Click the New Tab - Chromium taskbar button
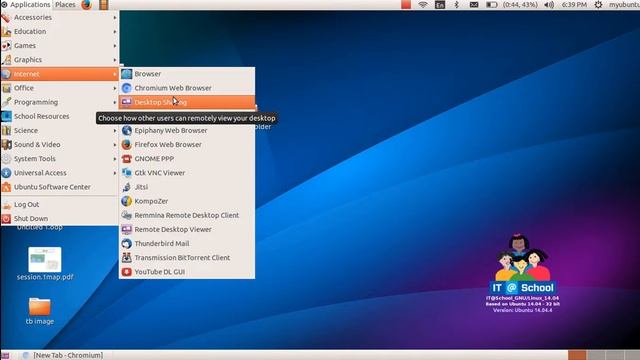The image size is (640, 360). tap(63, 355)
